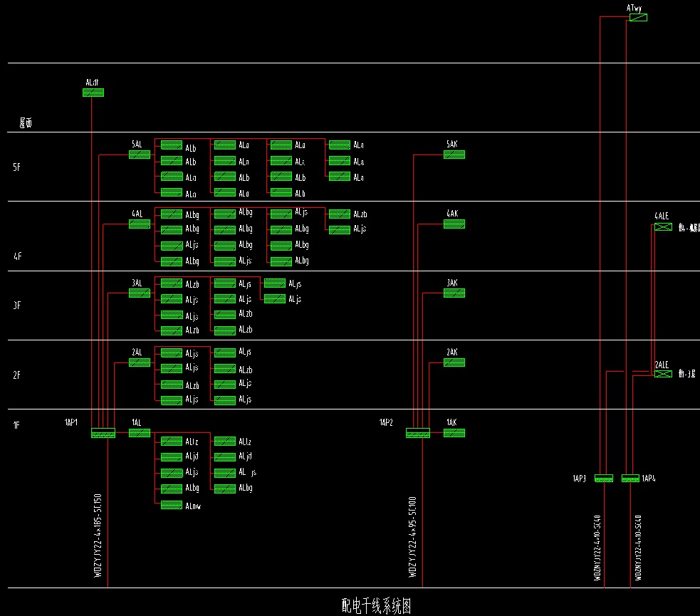Image resolution: width=700 pixels, height=616 pixels.
Task: Click the 配电干线系统图 title text
Action: [x=376, y=606]
